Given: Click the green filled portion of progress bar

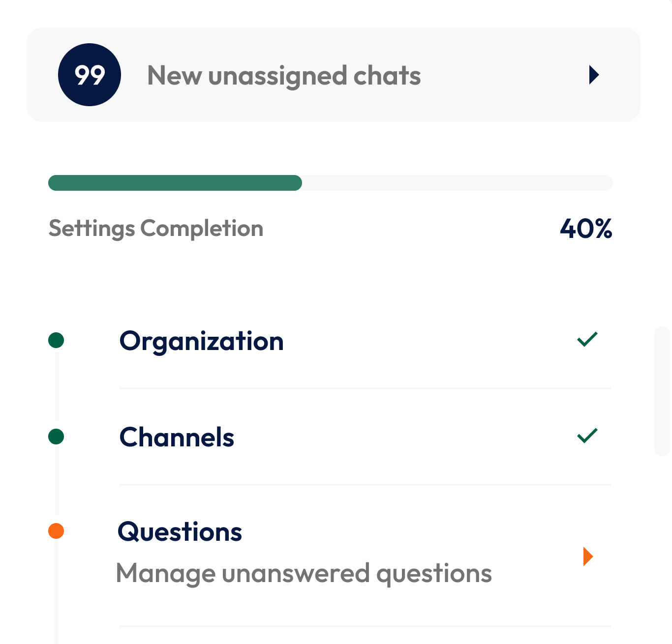Looking at the screenshot, I should pyautogui.click(x=175, y=183).
